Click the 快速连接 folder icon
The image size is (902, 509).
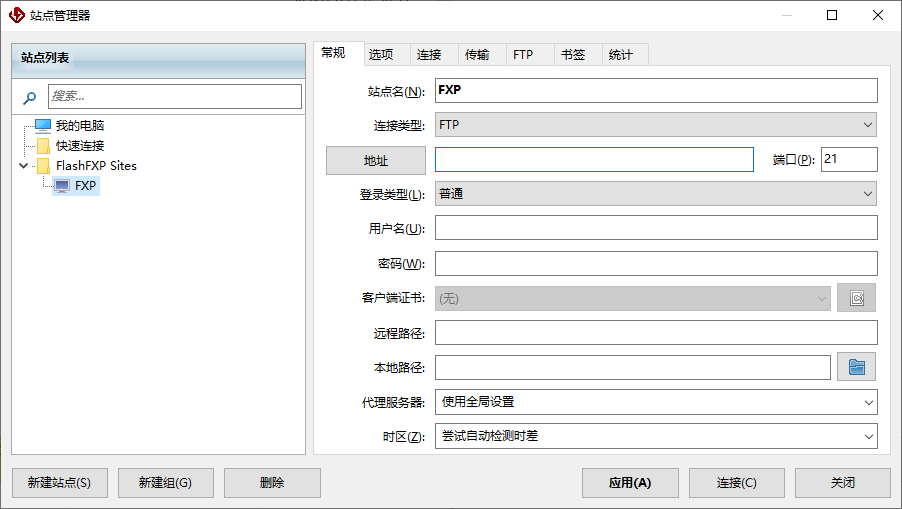click(43, 146)
